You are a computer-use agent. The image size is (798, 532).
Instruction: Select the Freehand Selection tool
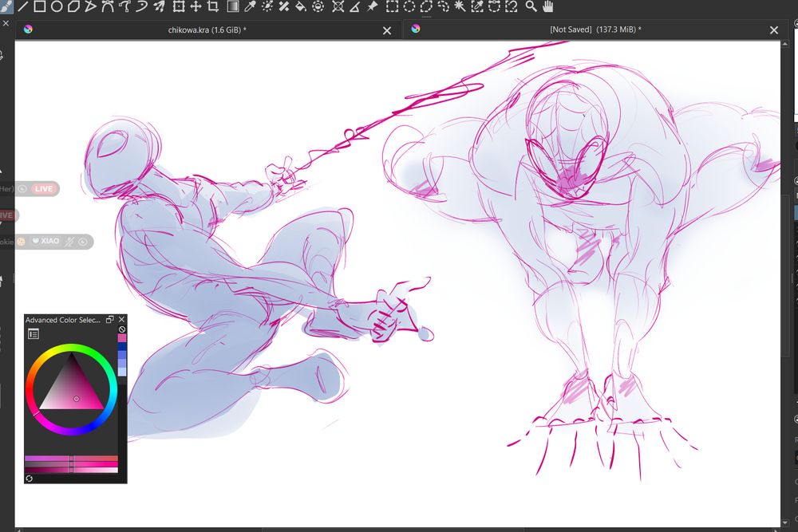443,6
